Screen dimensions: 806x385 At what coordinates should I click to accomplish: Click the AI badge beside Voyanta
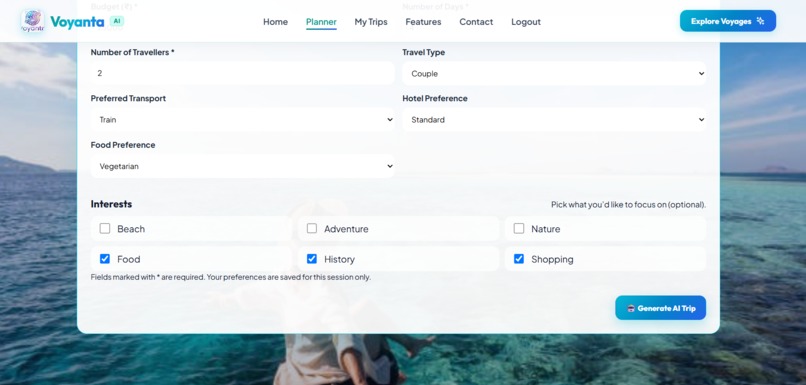point(117,21)
